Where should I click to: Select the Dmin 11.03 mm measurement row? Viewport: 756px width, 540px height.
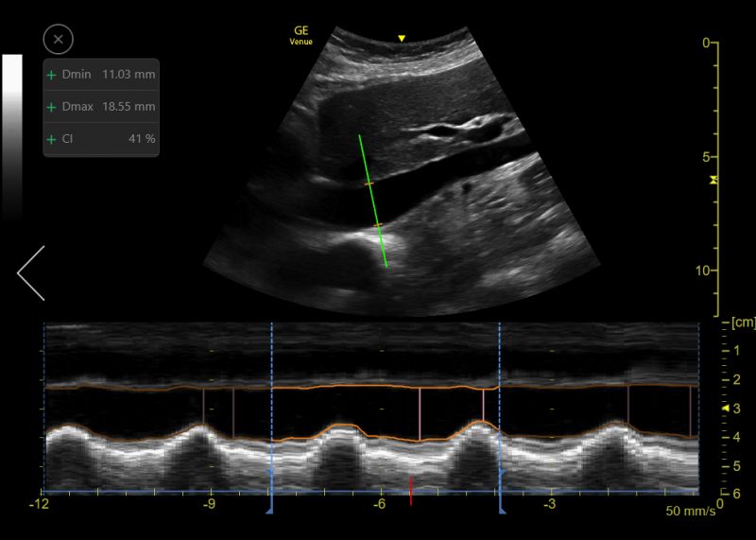[101, 75]
